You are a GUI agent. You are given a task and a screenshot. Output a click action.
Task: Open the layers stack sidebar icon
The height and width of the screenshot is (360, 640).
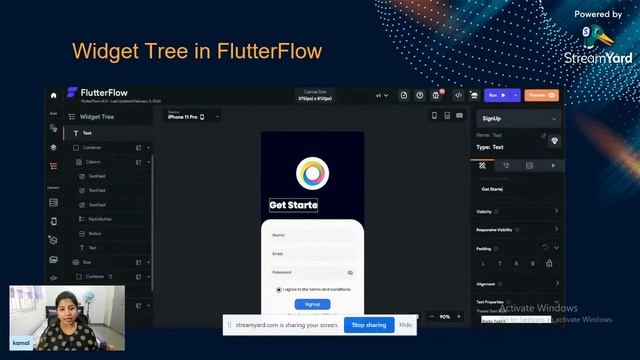[x=53, y=147]
